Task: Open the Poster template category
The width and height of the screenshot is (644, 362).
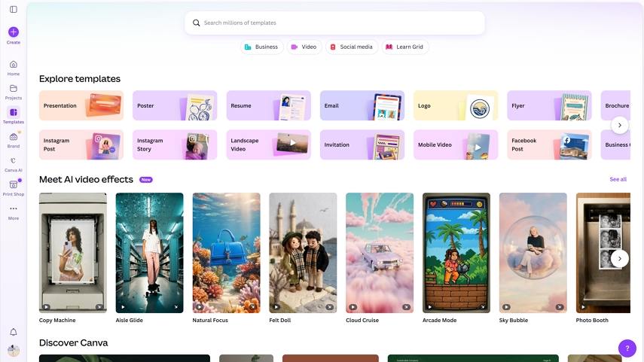Action: [175, 105]
